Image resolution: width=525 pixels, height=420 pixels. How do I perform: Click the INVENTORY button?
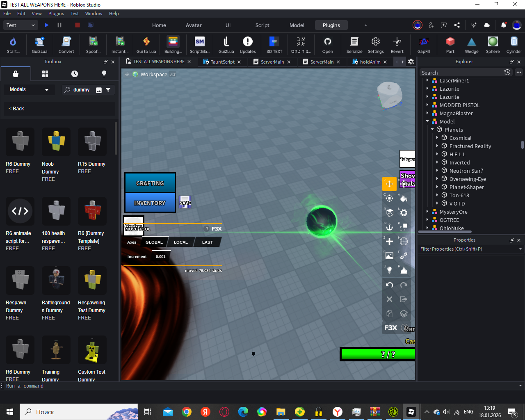(150, 203)
